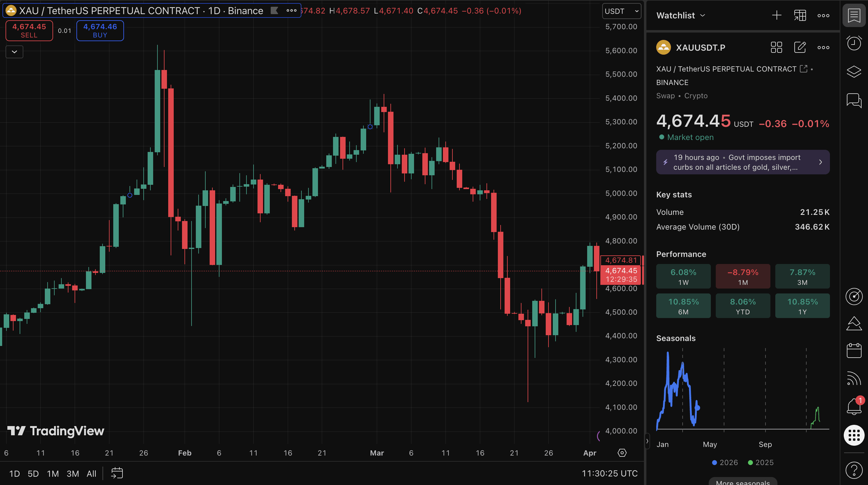Collapse the chart legend chevron
Image resolution: width=868 pixels, height=485 pixels.
point(14,52)
